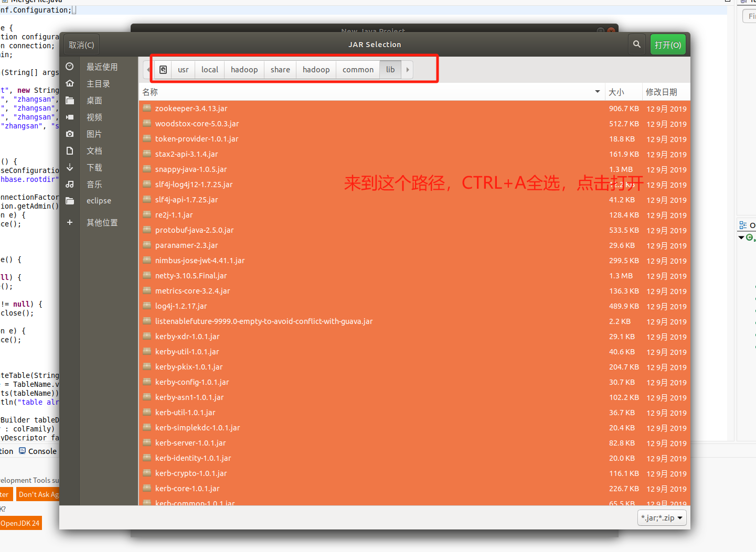Open the search icon in JAR Selection header
This screenshot has height=552, width=756.
(637, 45)
